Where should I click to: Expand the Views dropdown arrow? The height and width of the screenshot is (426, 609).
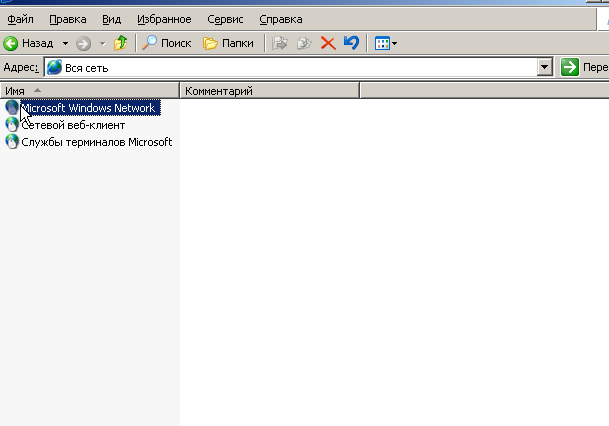tap(395, 43)
